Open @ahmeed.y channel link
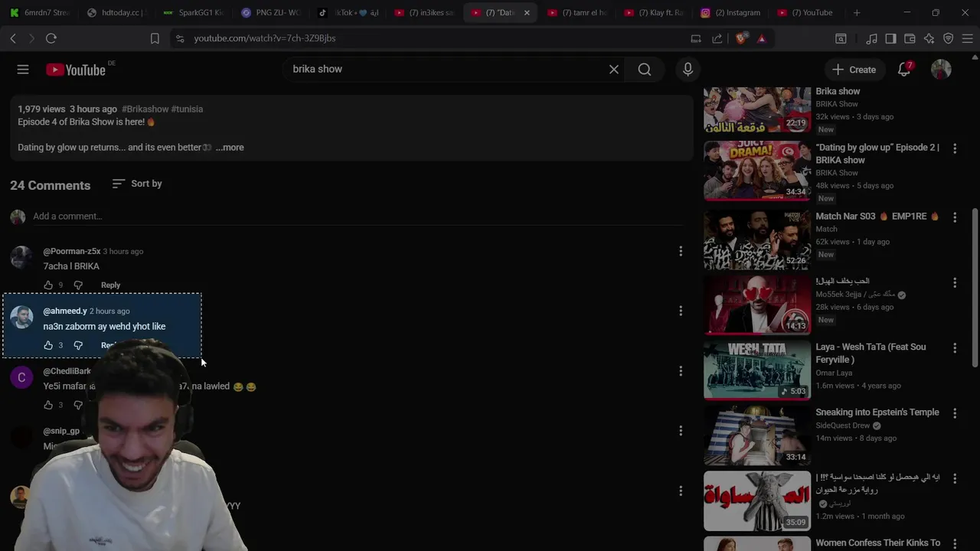Screen dimensions: 980x551 65,311
